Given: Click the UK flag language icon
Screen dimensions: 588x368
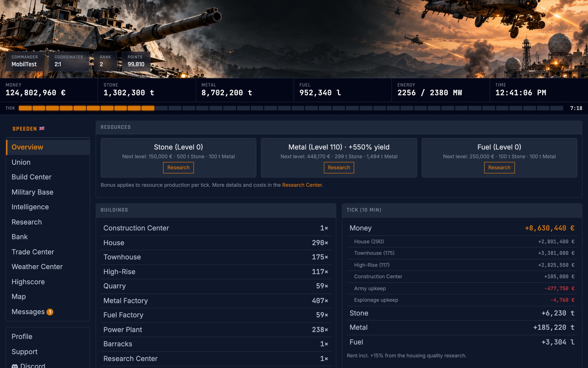Looking at the screenshot, I should coord(42,128).
